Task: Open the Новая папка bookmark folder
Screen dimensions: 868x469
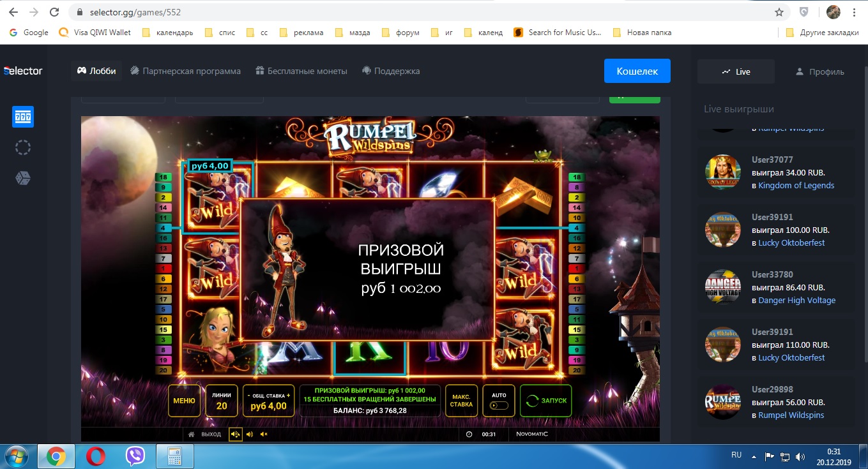Action: 642,33
